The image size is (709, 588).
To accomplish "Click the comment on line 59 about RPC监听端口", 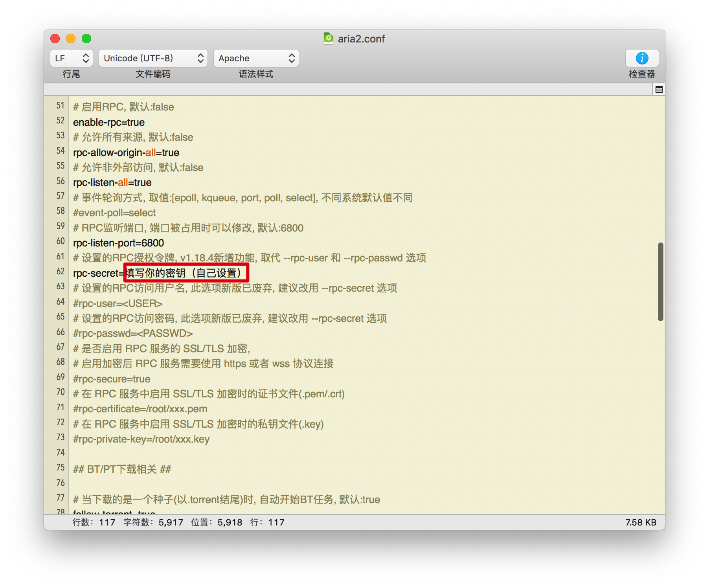I will click(x=188, y=228).
